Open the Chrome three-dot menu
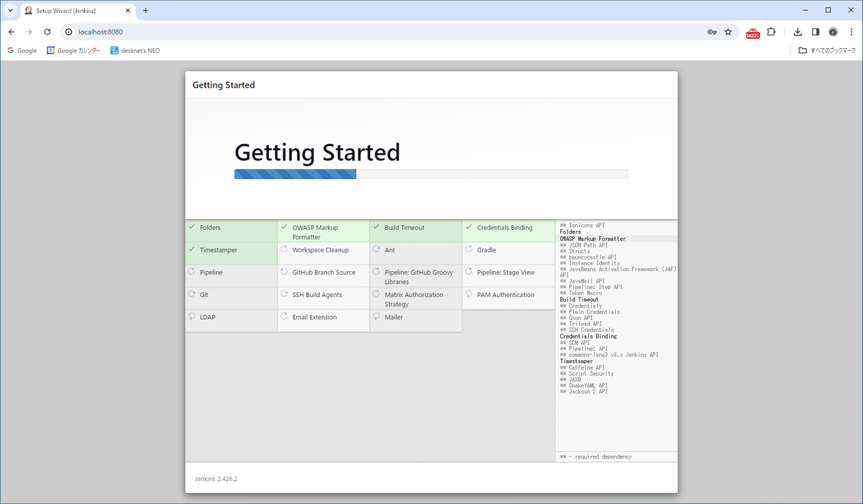863x504 pixels. pyautogui.click(x=851, y=32)
